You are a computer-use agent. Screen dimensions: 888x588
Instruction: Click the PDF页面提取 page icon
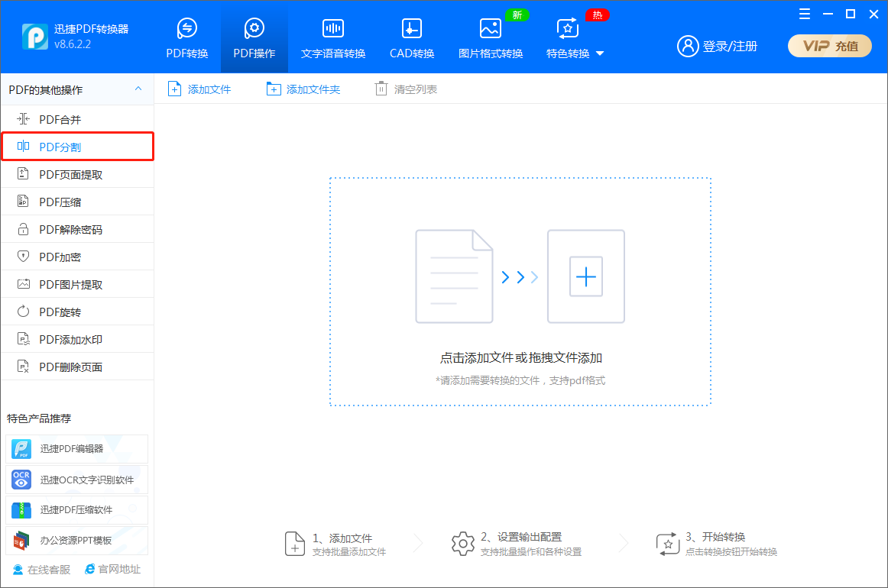(23, 174)
